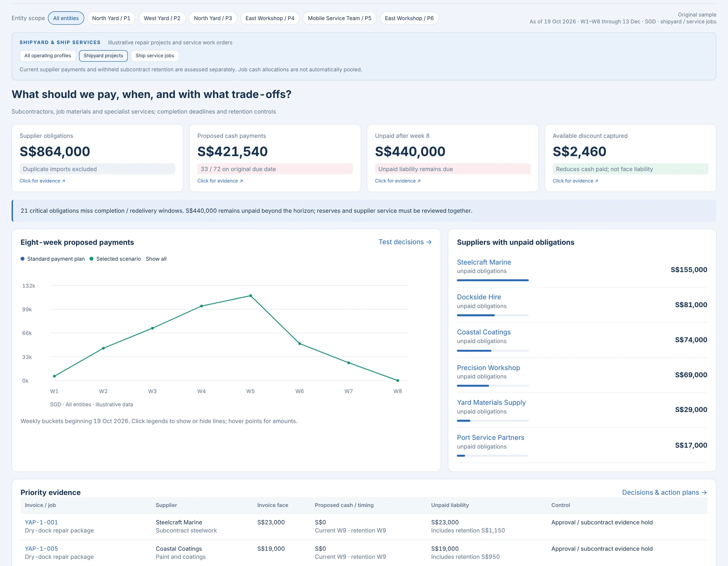Click the S$81,000 Dockside Hire amount
Image resolution: width=728 pixels, height=566 pixels.
click(x=691, y=304)
